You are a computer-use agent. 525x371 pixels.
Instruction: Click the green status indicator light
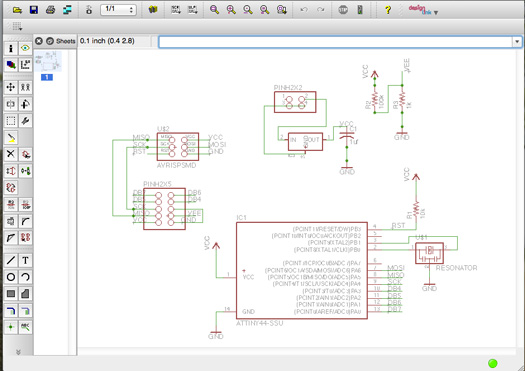point(493,363)
